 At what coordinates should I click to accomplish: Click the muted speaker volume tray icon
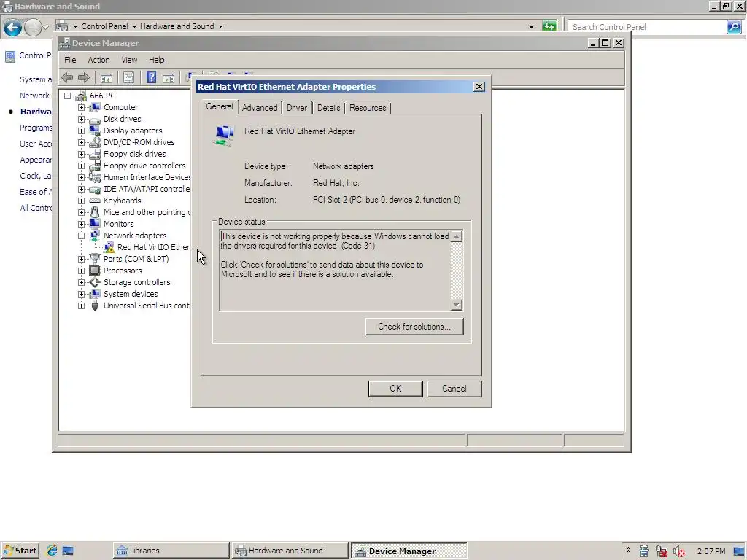[679, 551]
